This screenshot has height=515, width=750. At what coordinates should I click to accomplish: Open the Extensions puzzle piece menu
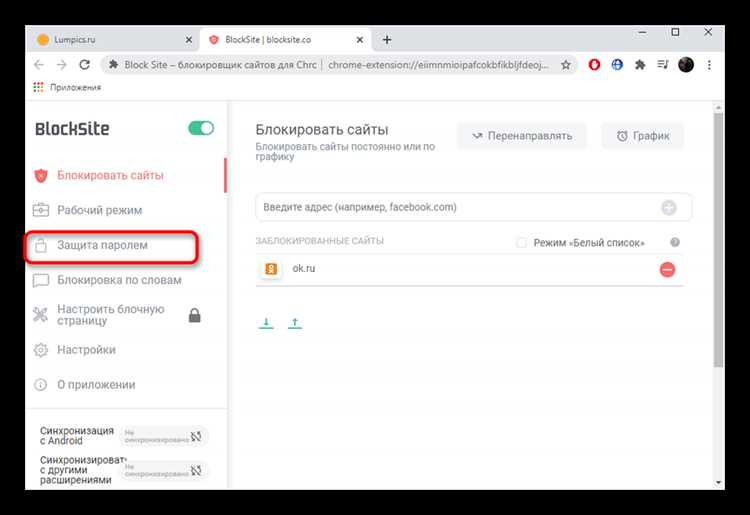[640, 65]
